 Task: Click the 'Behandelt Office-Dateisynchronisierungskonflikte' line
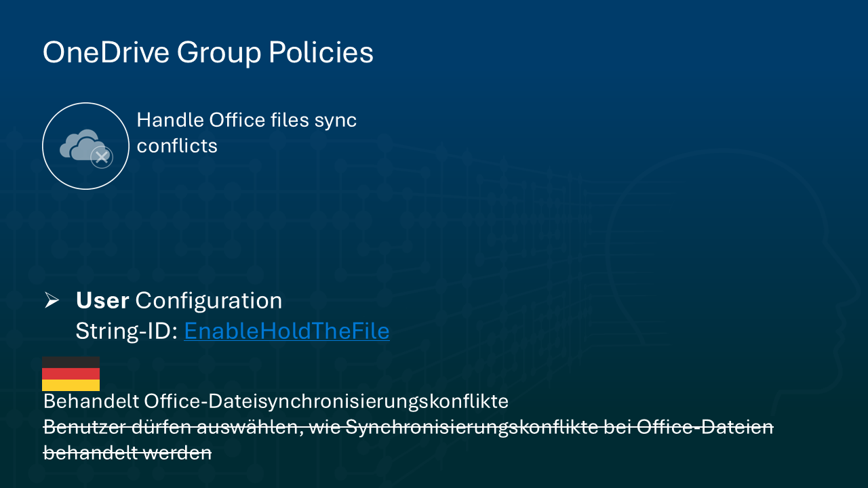click(275, 401)
